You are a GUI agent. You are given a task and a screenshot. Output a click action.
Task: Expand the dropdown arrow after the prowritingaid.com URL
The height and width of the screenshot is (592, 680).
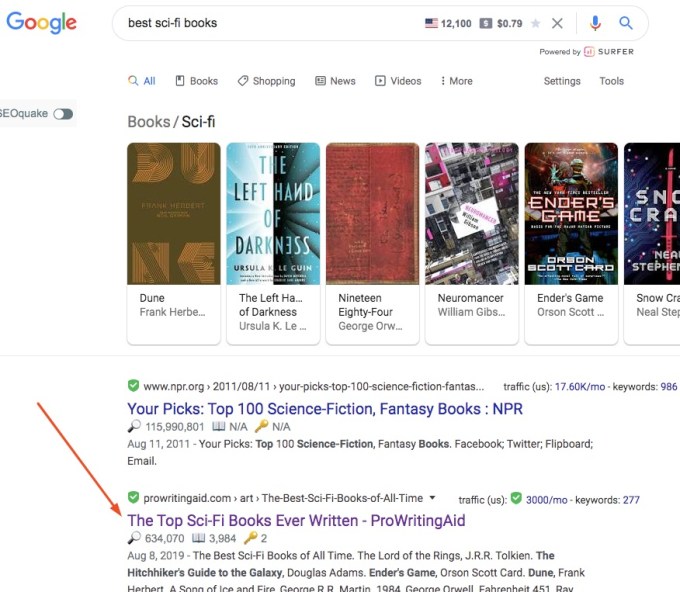tap(432, 498)
